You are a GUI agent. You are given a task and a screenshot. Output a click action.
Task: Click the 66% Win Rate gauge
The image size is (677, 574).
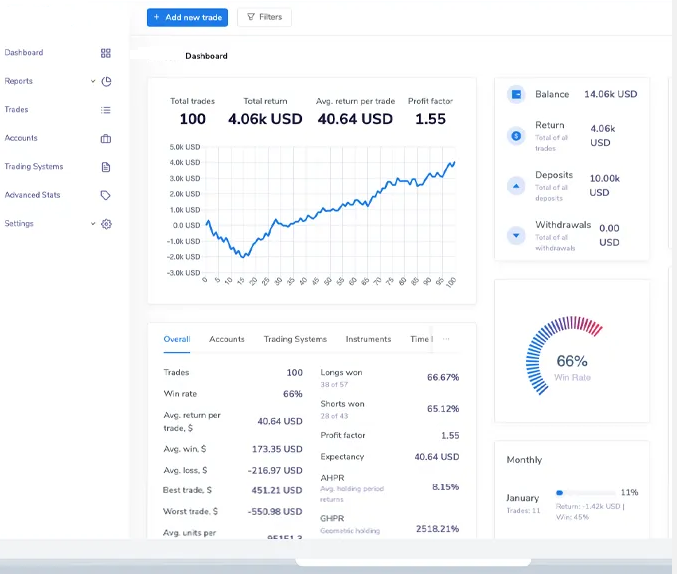566,356
